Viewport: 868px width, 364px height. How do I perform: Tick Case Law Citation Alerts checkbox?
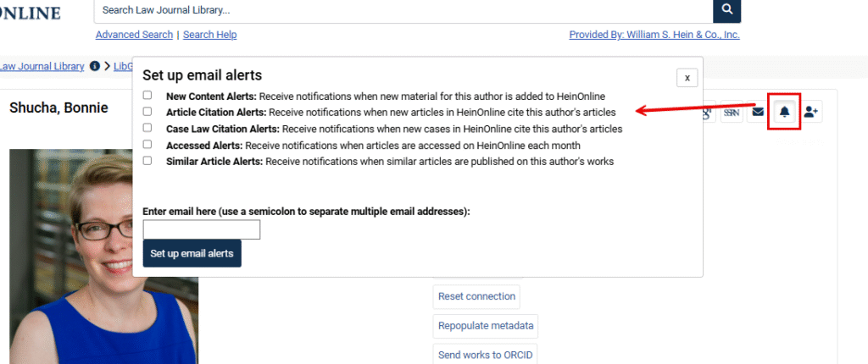coord(147,128)
